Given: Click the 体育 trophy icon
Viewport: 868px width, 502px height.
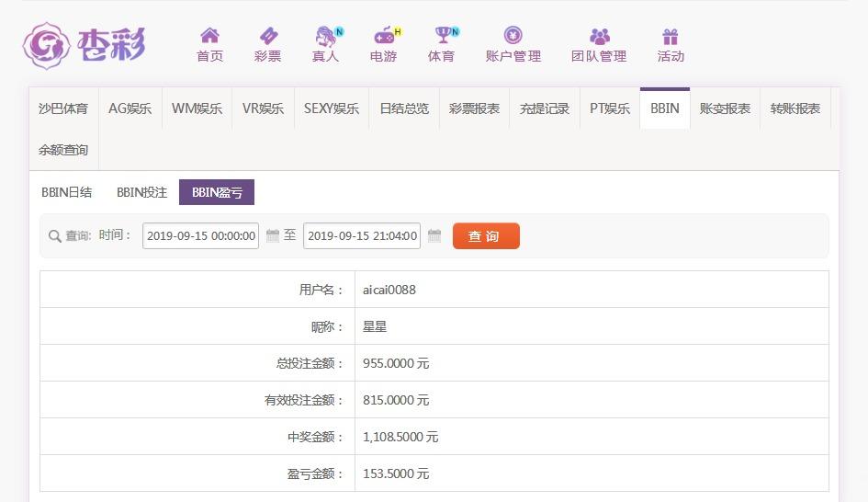Looking at the screenshot, I should (x=442, y=37).
